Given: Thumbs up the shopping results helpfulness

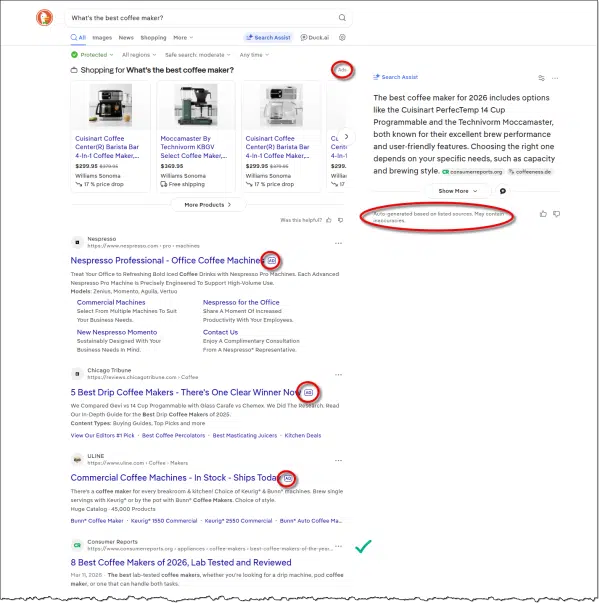Looking at the screenshot, I should click(329, 220).
